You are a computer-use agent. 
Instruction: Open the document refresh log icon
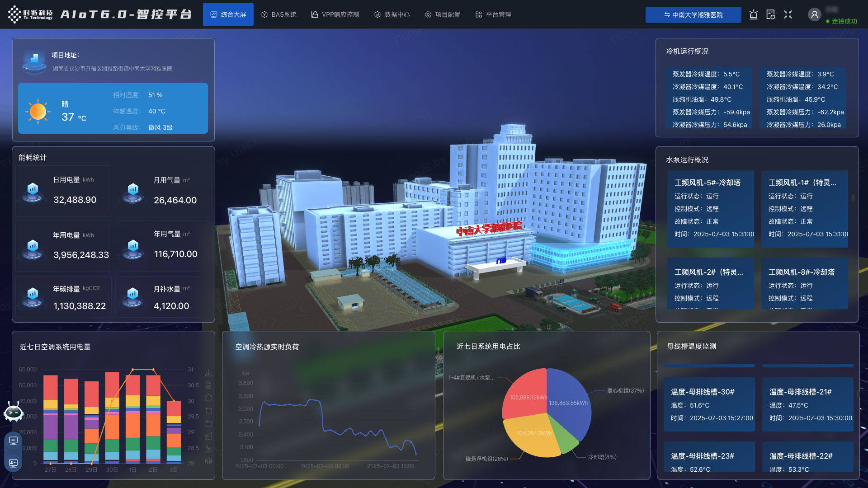click(771, 15)
